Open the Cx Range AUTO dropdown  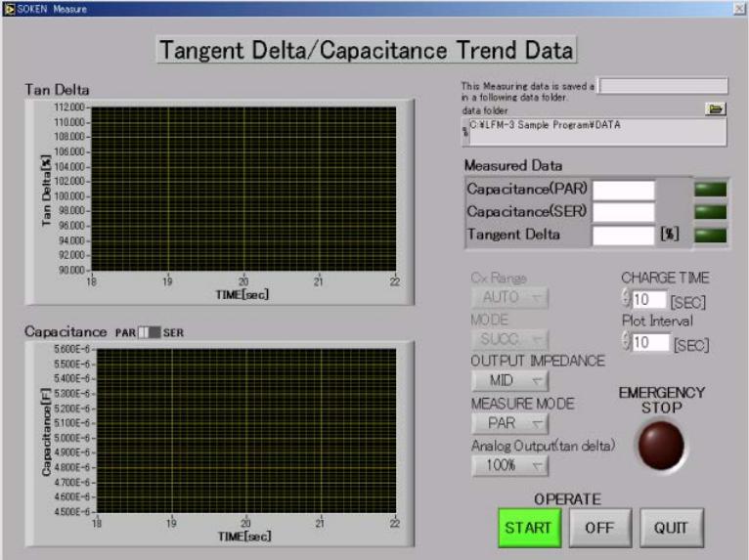509,298
